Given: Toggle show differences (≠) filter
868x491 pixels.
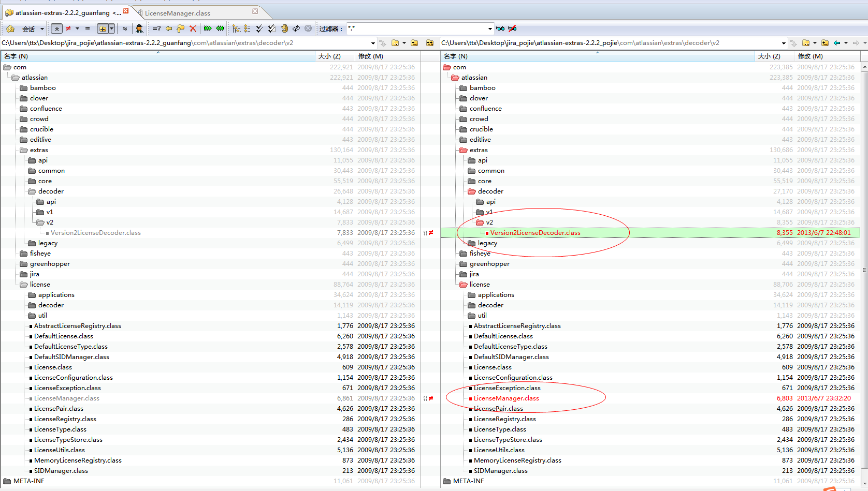Looking at the screenshot, I should click(68, 28).
